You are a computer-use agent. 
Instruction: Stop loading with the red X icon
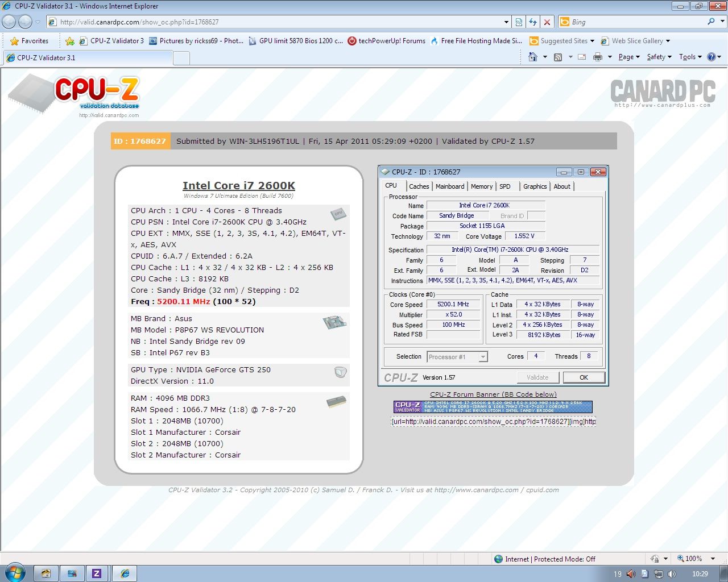tap(547, 22)
